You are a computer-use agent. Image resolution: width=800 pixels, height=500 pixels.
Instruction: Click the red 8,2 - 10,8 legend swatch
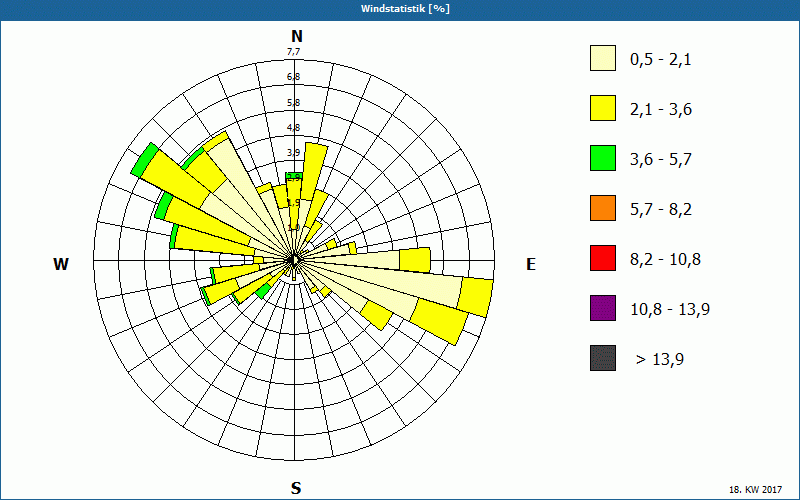(603, 258)
